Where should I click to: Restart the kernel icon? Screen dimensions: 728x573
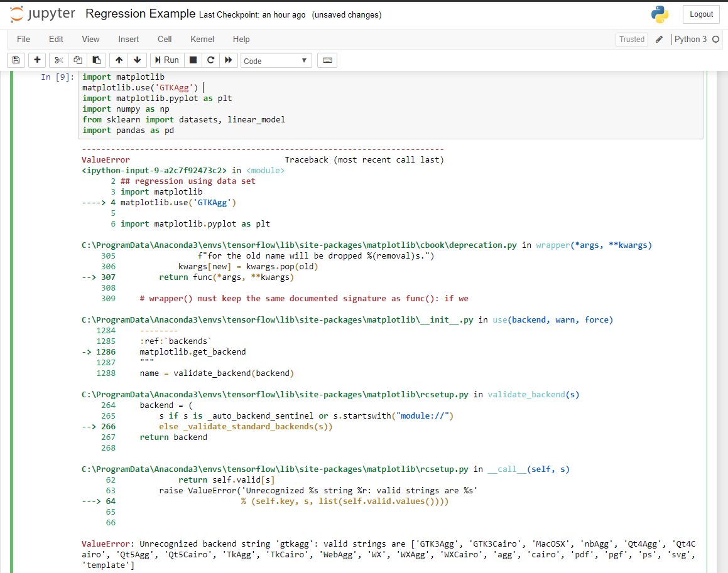click(211, 60)
